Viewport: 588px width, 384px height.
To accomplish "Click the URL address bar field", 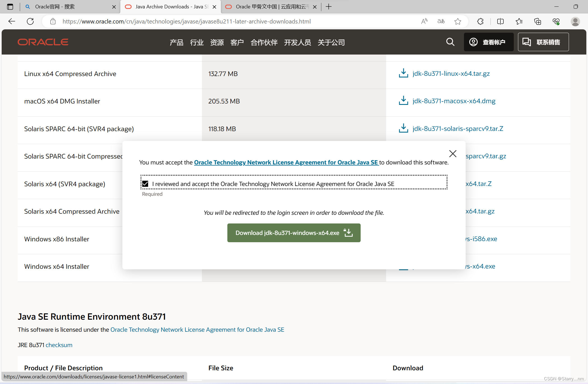I will click(235, 21).
